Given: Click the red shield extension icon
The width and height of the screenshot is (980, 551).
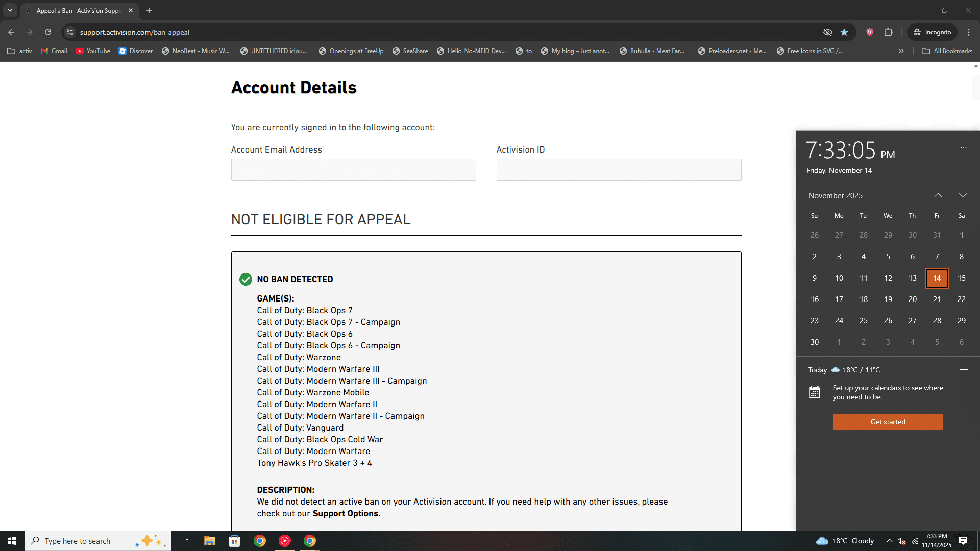Looking at the screenshot, I should (x=870, y=32).
